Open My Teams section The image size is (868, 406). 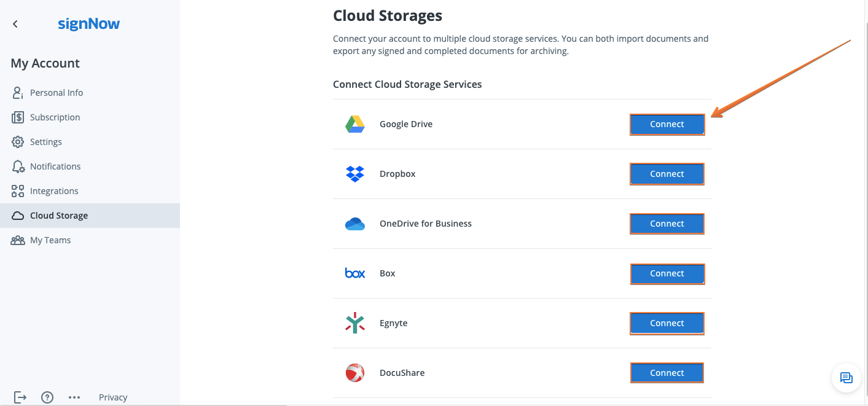(50, 240)
